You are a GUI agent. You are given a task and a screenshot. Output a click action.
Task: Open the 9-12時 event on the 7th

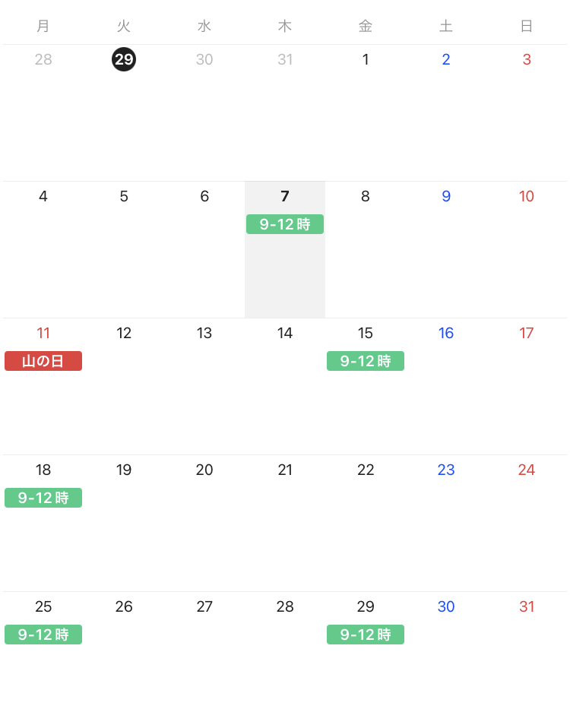pyautogui.click(x=285, y=224)
